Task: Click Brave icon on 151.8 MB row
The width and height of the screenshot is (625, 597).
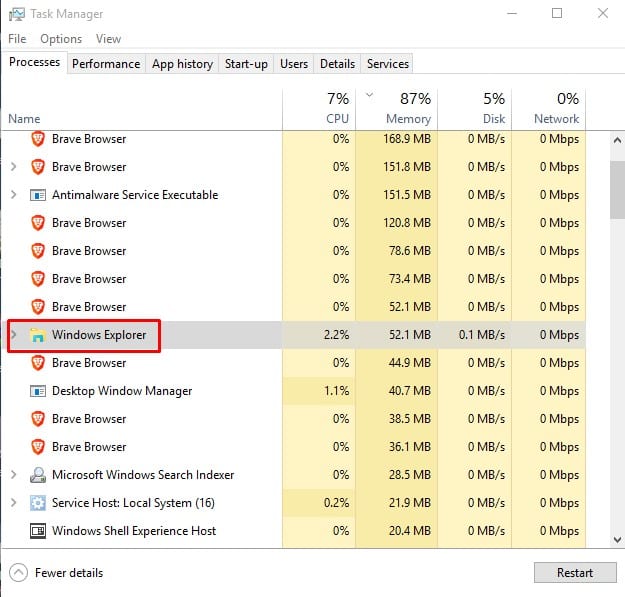Action: [x=38, y=167]
